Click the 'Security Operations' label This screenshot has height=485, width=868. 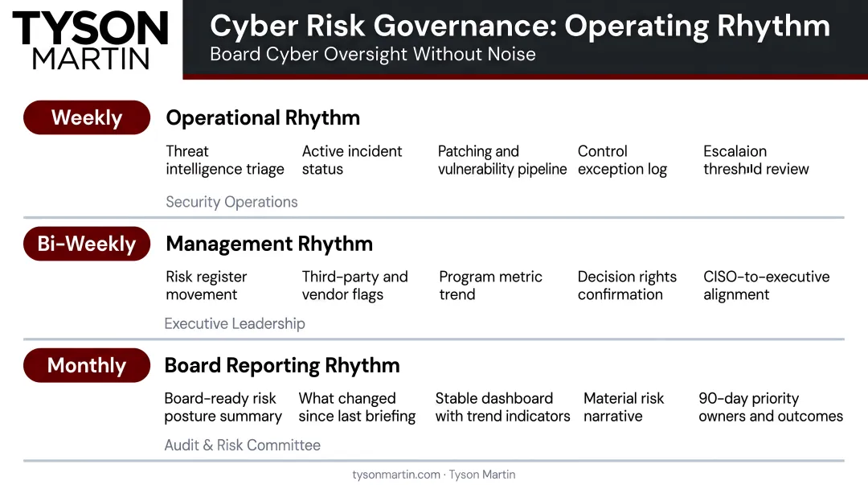231,202
